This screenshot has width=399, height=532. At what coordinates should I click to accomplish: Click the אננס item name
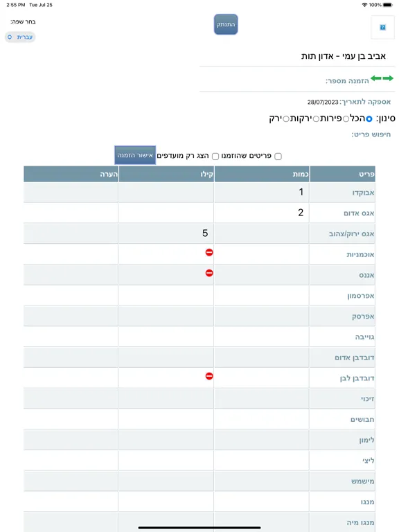(366, 275)
